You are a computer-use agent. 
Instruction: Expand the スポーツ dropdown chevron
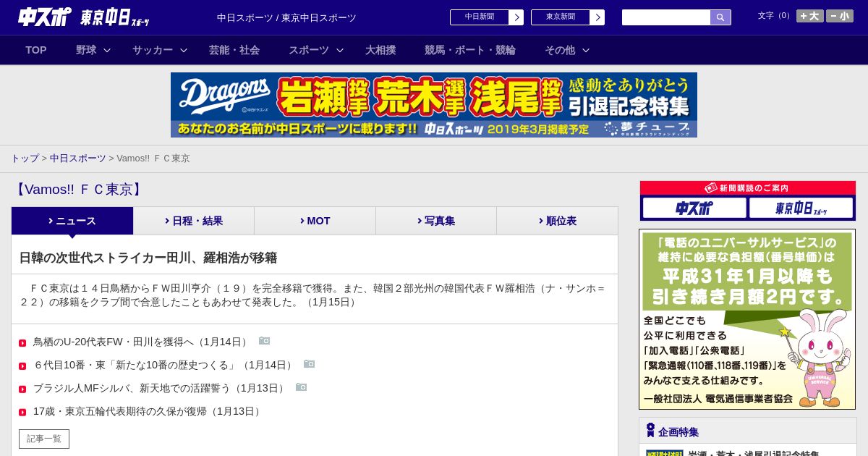tap(340, 50)
